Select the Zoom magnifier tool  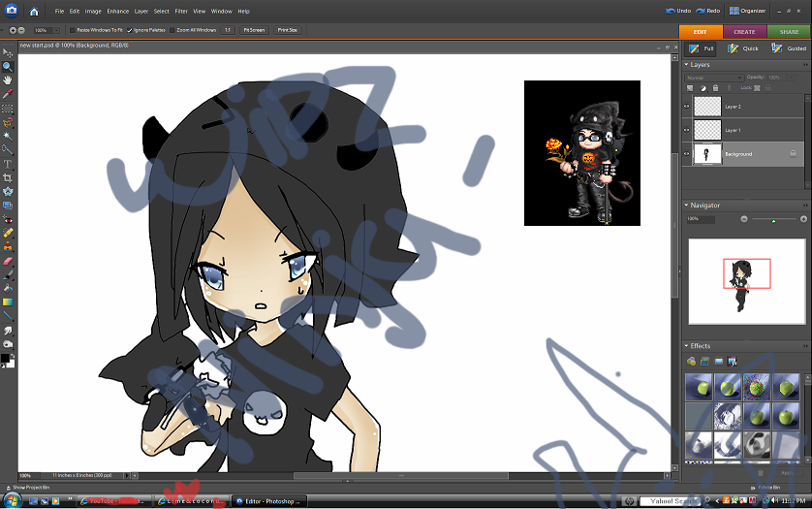(8, 67)
